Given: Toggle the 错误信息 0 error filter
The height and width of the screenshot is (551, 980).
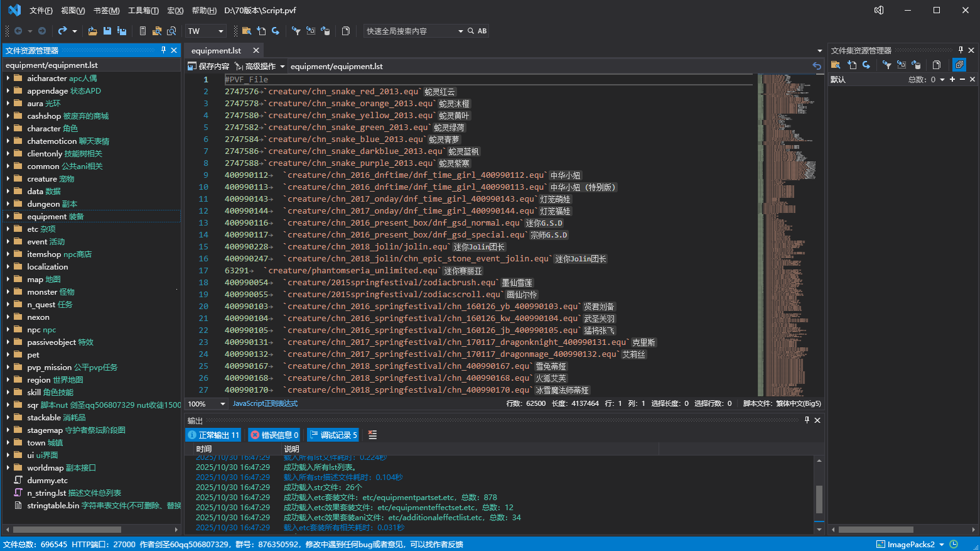Looking at the screenshot, I should pyautogui.click(x=274, y=435).
